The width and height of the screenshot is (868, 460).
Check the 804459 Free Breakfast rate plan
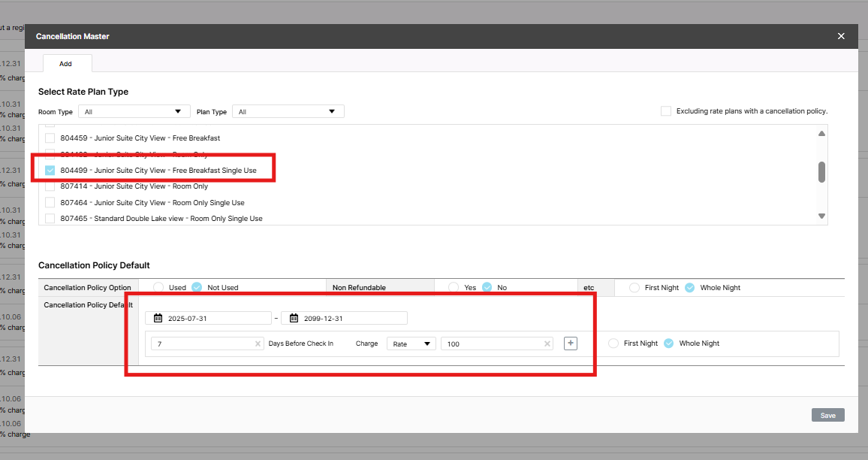coord(50,138)
